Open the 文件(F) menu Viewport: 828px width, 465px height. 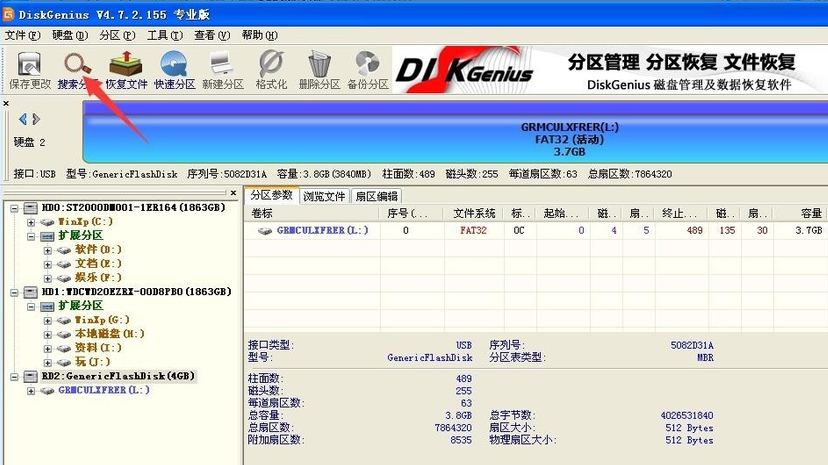pyautogui.click(x=22, y=35)
